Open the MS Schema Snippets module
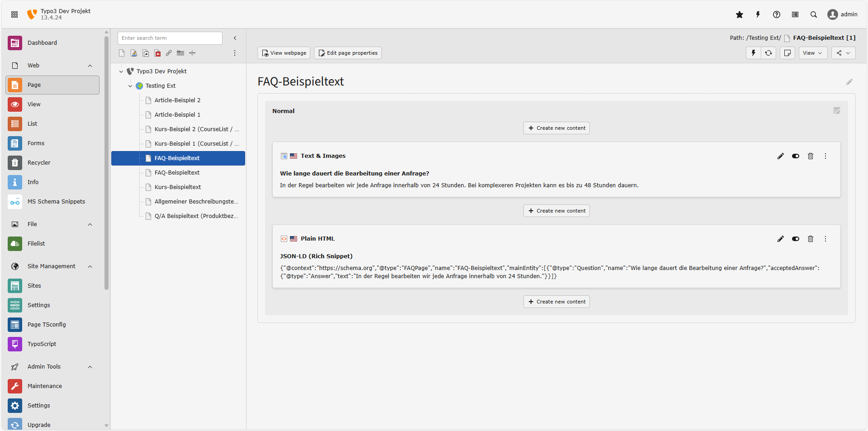Viewport: 868px width, 431px height. click(x=56, y=202)
